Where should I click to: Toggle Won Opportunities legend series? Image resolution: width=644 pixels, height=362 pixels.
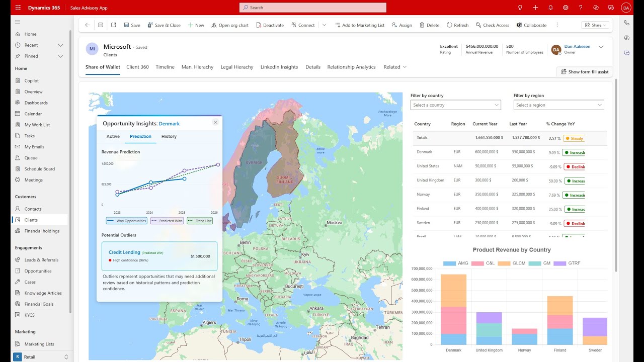pyautogui.click(x=126, y=221)
